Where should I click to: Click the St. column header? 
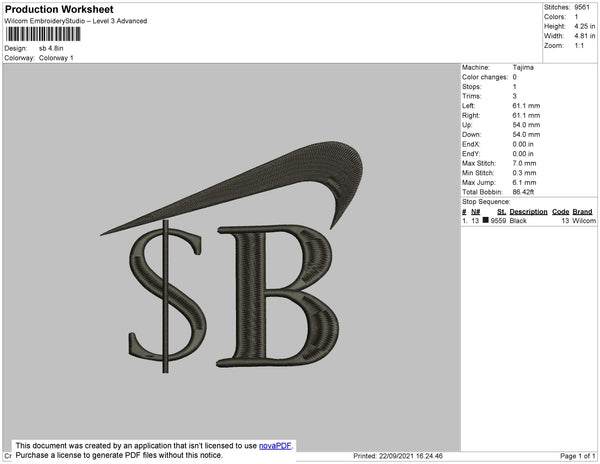(501, 212)
